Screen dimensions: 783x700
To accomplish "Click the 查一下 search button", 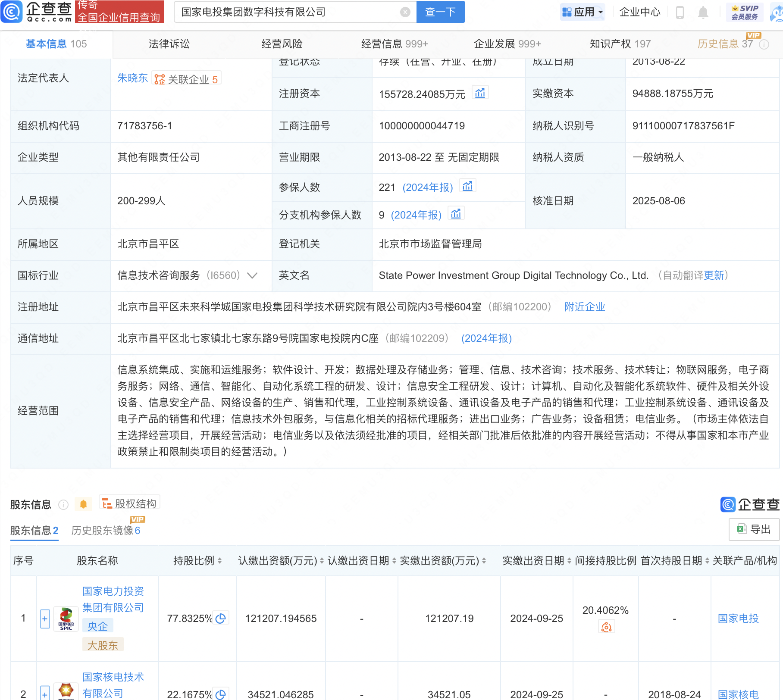I will (x=440, y=12).
